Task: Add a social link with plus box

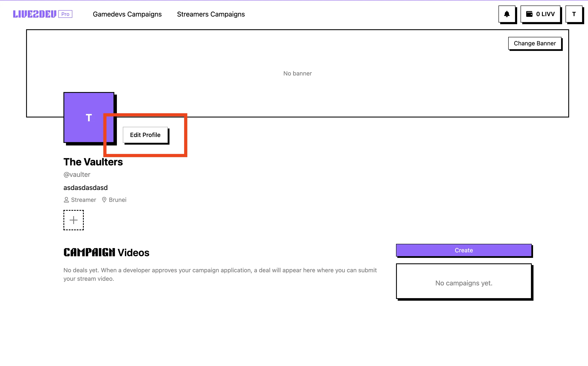Action: 74,220
